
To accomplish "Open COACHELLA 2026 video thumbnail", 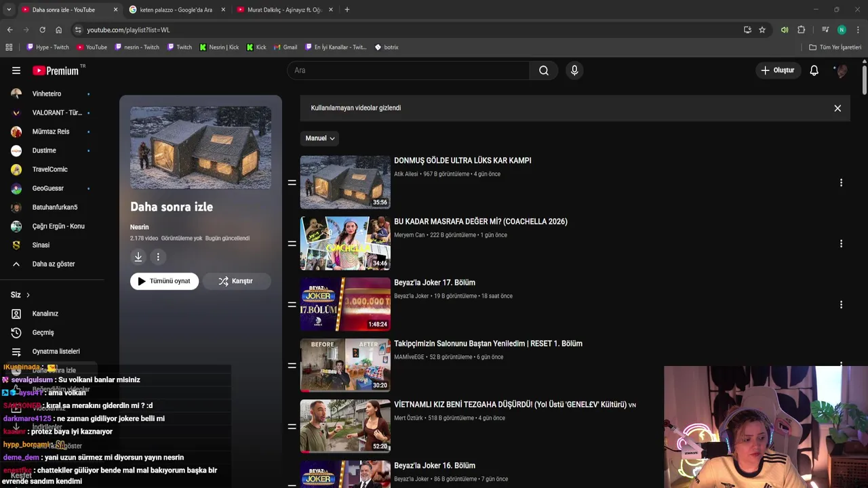I will click(345, 243).
